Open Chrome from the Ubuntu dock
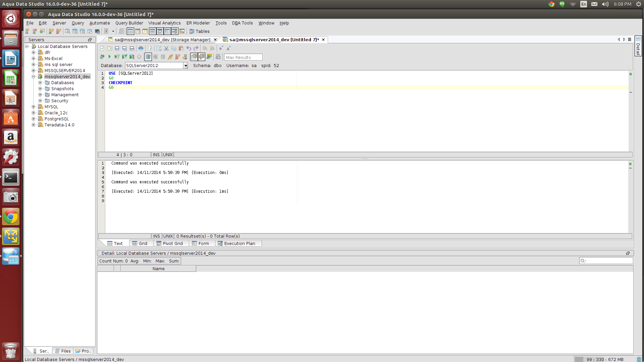Image resolution: width=644 pixels, height=362 pixels. pos(11,217)
